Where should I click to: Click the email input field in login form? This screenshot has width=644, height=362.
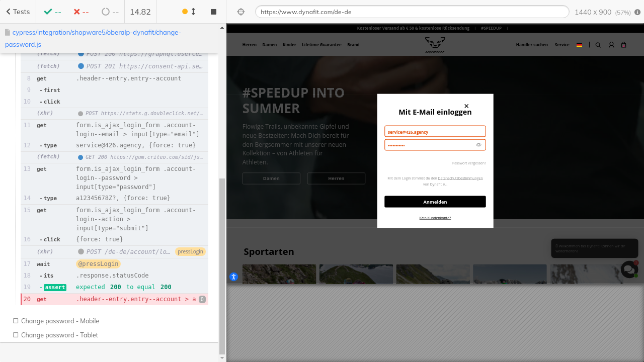435,132
